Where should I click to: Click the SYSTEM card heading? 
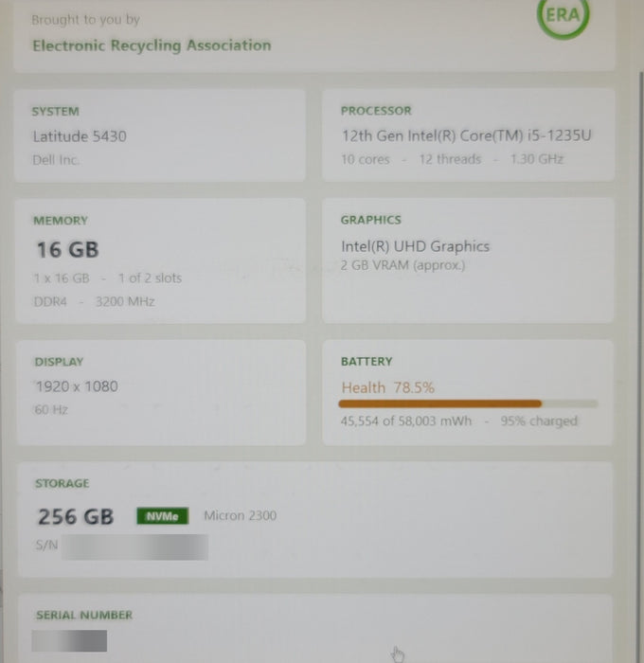coord(55,111)
